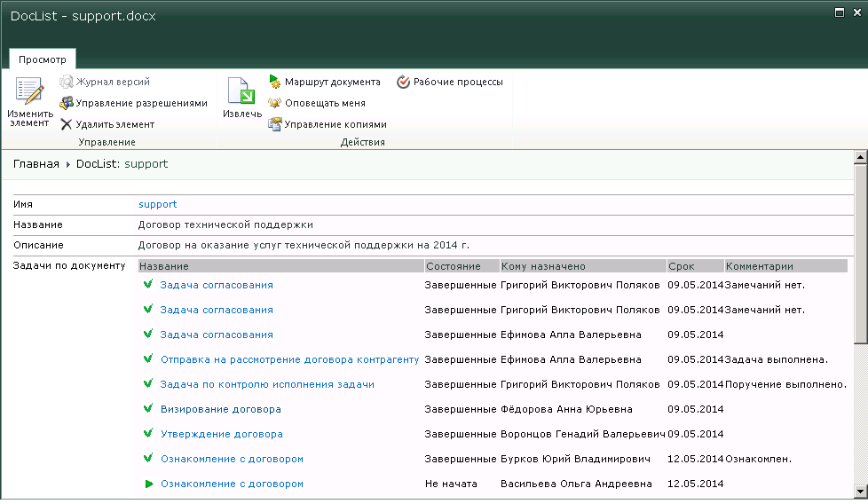
Task: Click the vertical scrollbar thumb
Action: 860,255
